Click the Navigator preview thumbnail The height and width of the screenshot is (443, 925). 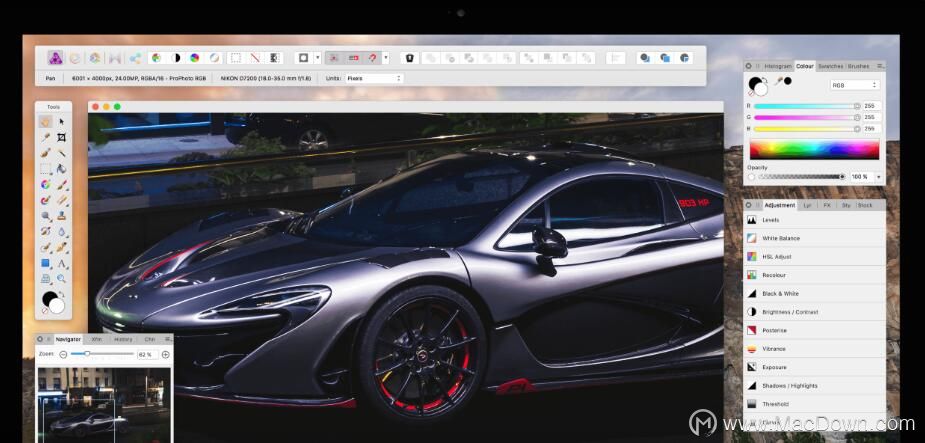coord(104,404)
